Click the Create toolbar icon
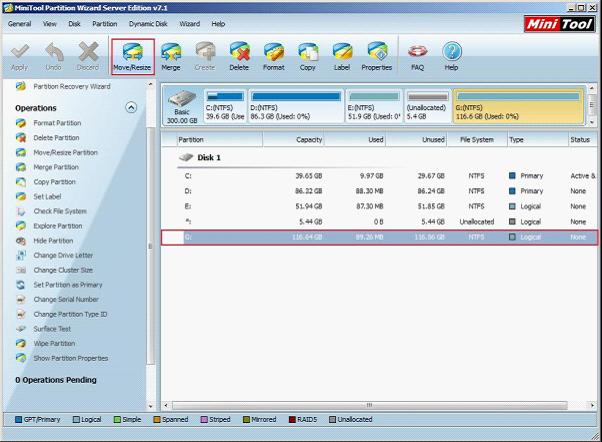The image size is (602, 442). tap(205, 56)
